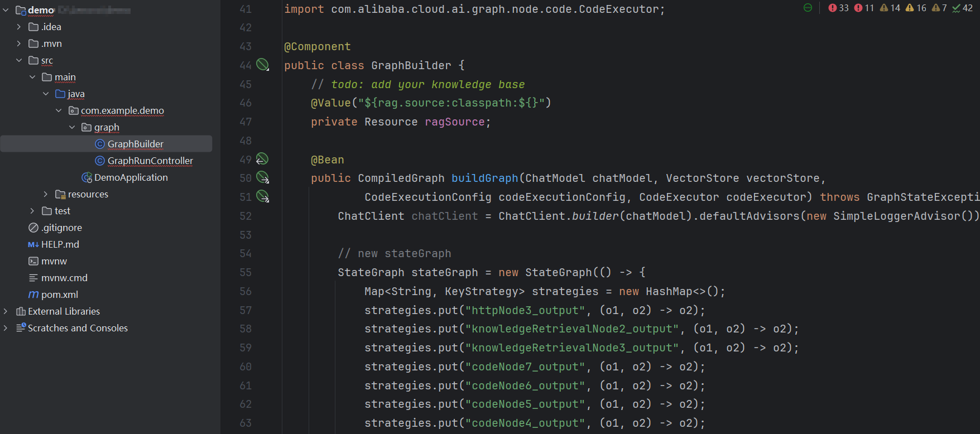The width and height of the screenshot is (980, 434).
Task: Collapse the demo project root chevron
Action: (6, 10)
